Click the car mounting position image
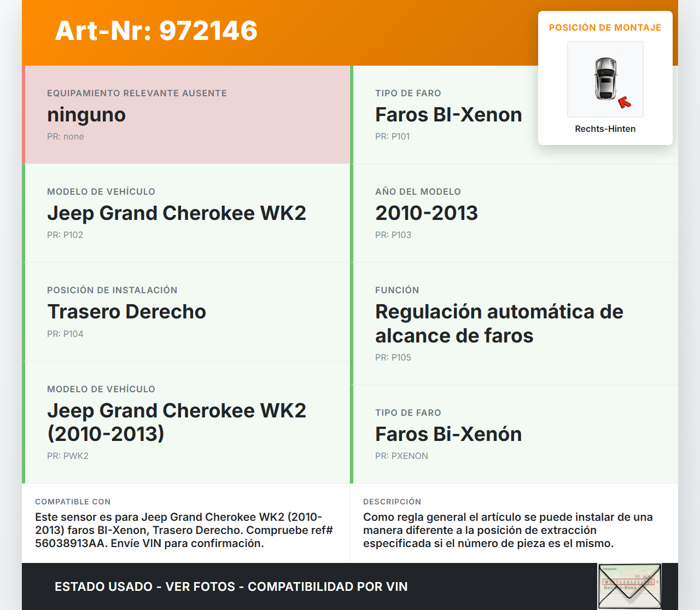Screen dimensions: 700x610 tap(605, 79)
